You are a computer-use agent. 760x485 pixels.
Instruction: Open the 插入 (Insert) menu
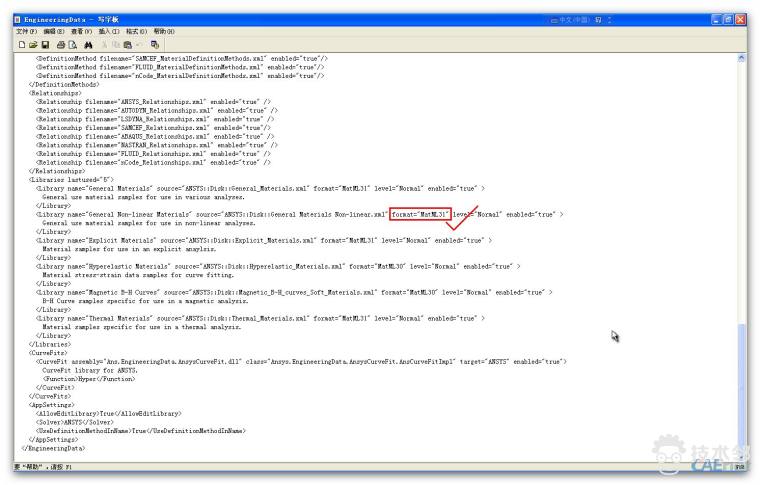pos(107,32)
